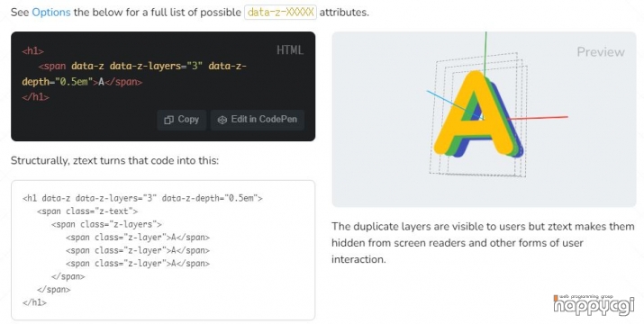Image resolution: width=644 pixels, height=324 pixels.
Task: Click the first z-layer span line
Action: pos(138,238)
